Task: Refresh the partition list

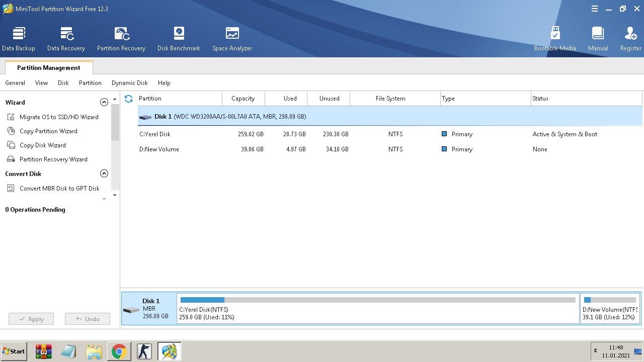Action: 129,99
